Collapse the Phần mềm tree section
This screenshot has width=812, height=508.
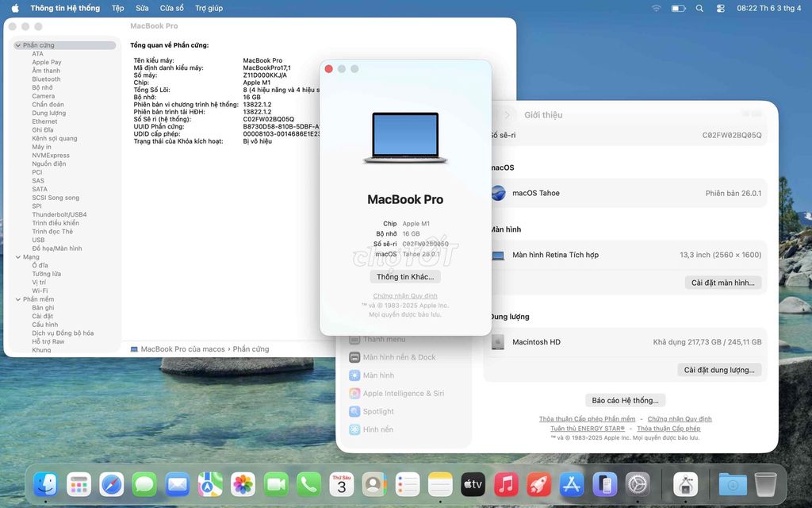pyautogui.click(x=18, y=299)
